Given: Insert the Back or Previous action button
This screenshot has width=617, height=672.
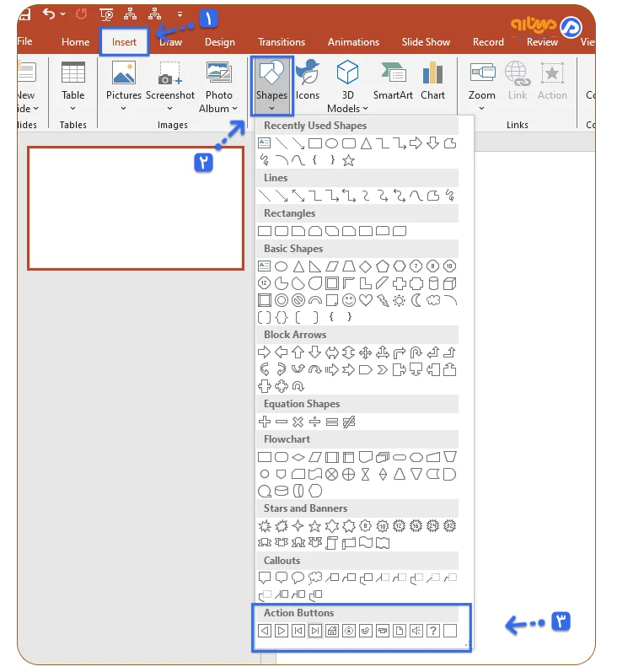Looking at the screenshot, I should pyautogui.click(x=265, y=631).
